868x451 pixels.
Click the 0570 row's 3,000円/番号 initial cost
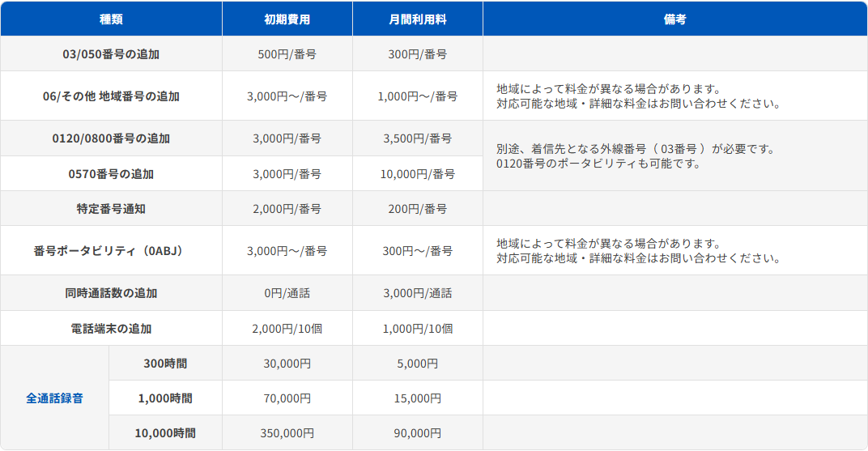click(x=287, y=174)
